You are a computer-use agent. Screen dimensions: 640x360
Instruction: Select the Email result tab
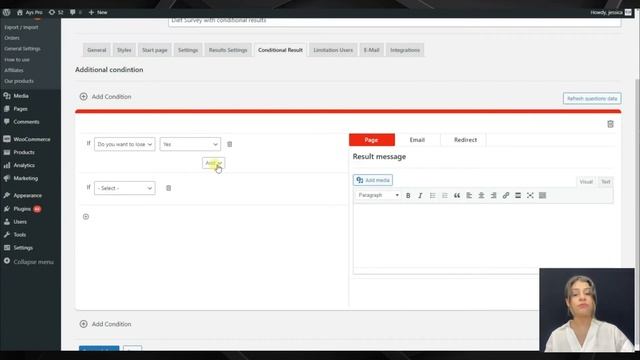(417, 140)
